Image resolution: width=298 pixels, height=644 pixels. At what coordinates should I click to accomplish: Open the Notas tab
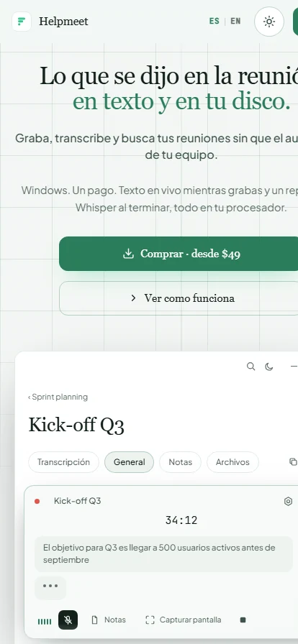[180, 462]
